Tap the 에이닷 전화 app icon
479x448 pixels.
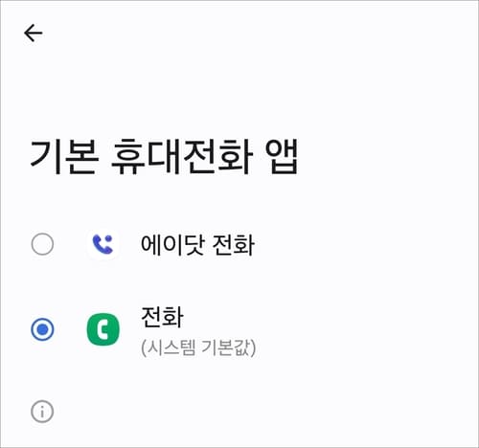103,244
